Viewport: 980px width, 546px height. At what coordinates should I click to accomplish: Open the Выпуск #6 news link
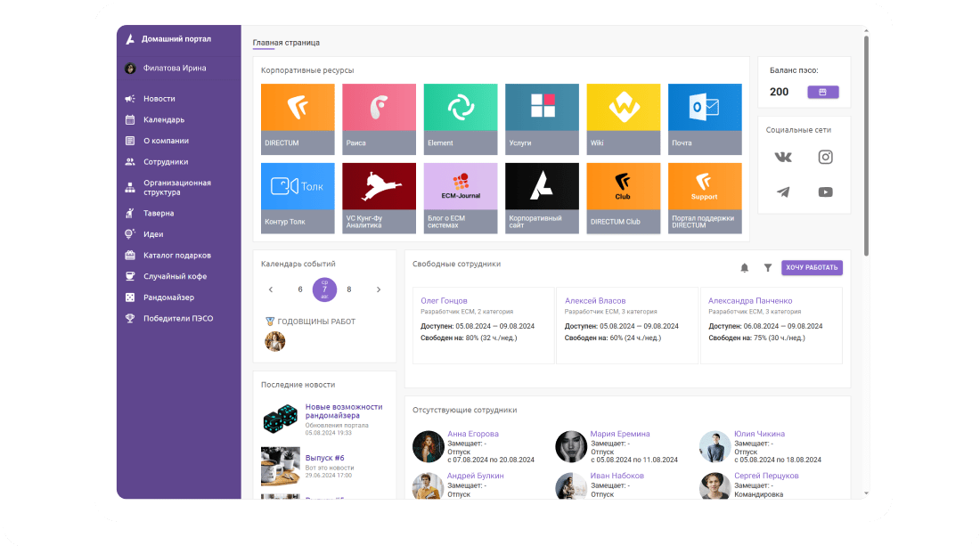pyautogui.click(x=325, y=458)
